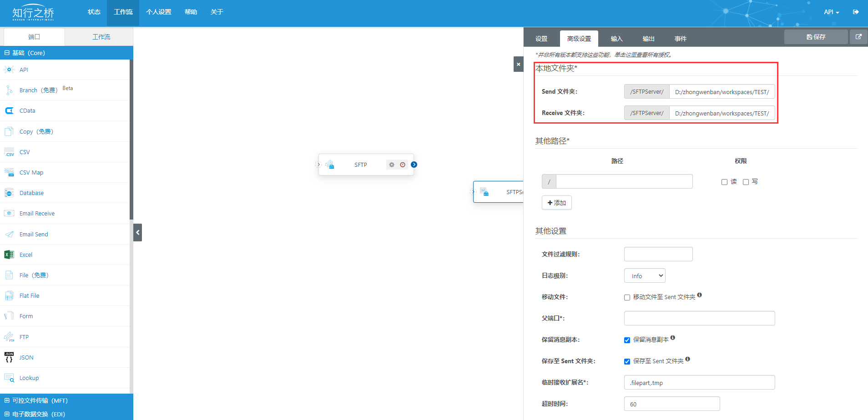Close the settings panel with X
The image size is (868, 420).
tap(518, 64)
